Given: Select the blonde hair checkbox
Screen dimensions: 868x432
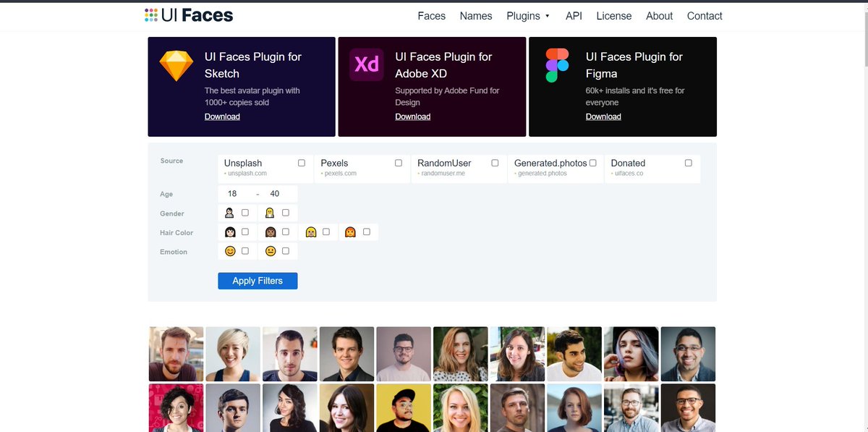Looking at the screenshot, I should (326, 232).
